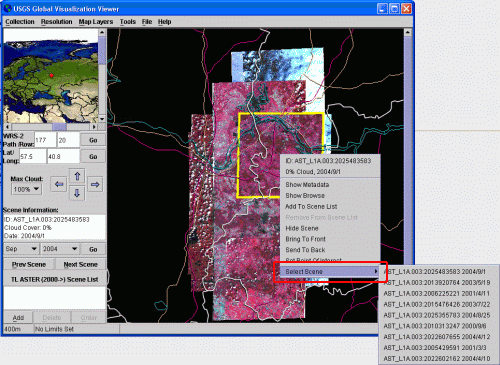Screen dimensions: 500x365
Task: Expand the Select Scene submenu arrow
Action: [376, 272]
